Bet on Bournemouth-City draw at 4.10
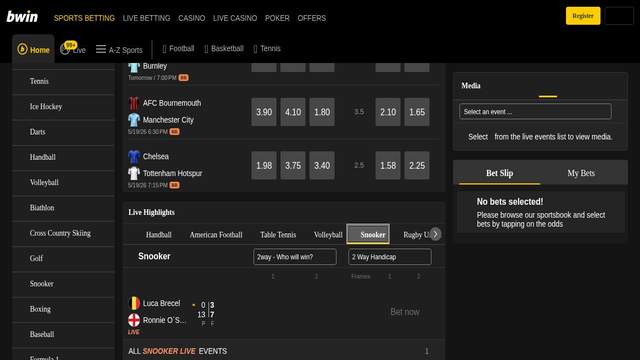This screenshot has height=360, width=640. pyautogui.click(x=293, y=112)
